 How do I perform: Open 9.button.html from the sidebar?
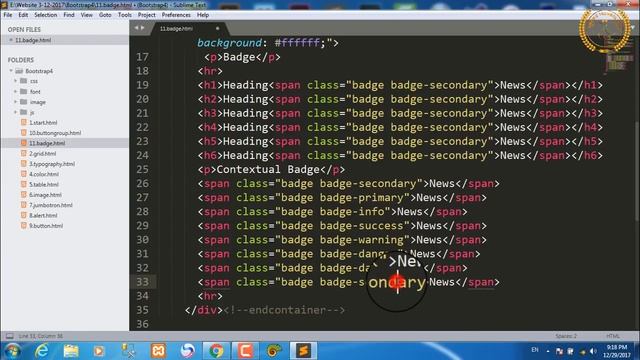coord(46,226)
